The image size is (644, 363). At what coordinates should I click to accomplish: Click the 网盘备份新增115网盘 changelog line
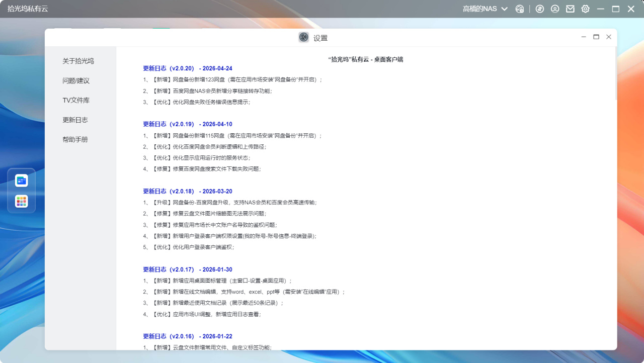tap(232, 136)
